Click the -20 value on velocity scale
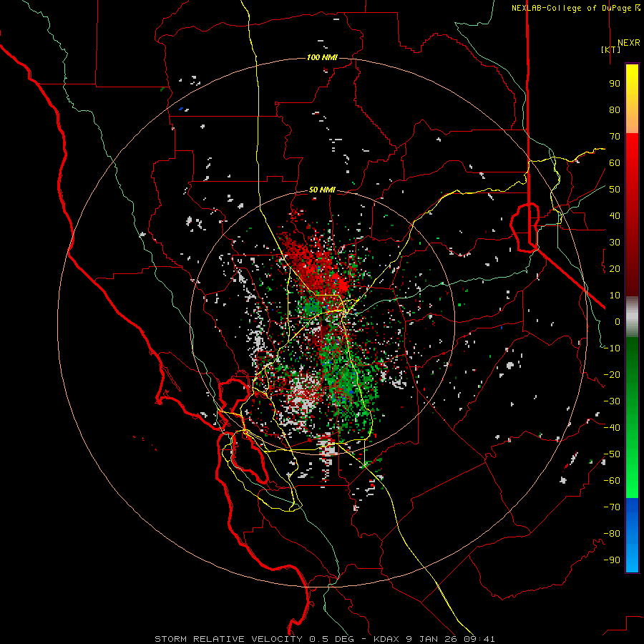The height and width of the screenshot is (644, 644). click(612, 374)
